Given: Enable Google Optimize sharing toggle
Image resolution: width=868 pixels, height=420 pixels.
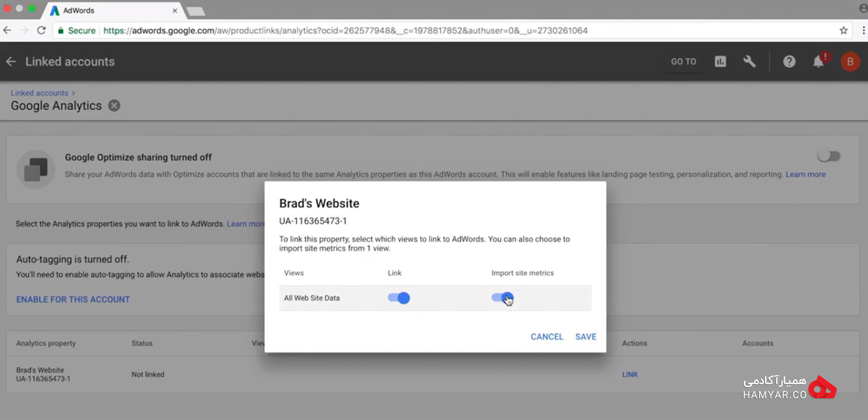Looking at the screenshot, I should tap(829, 156).
